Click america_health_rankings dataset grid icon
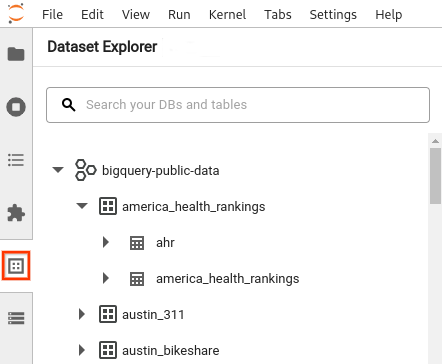Screen dimensions: 442x364 [x=108, y=206]
